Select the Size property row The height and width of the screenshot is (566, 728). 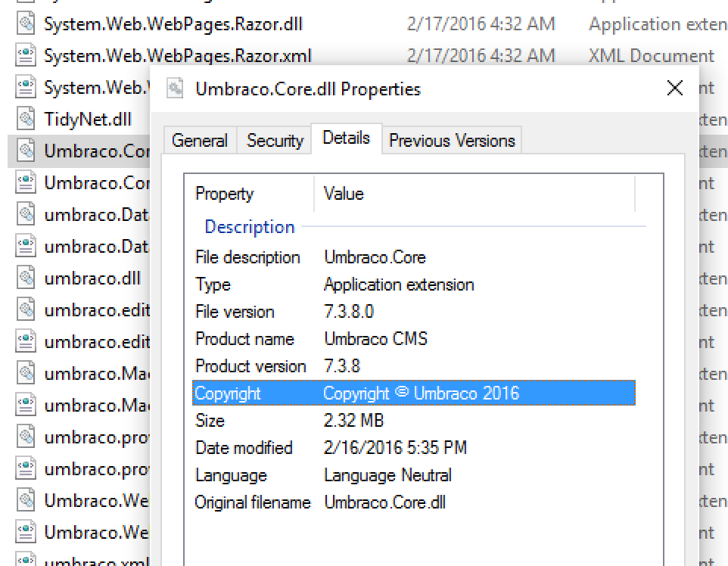coord(414,420)
